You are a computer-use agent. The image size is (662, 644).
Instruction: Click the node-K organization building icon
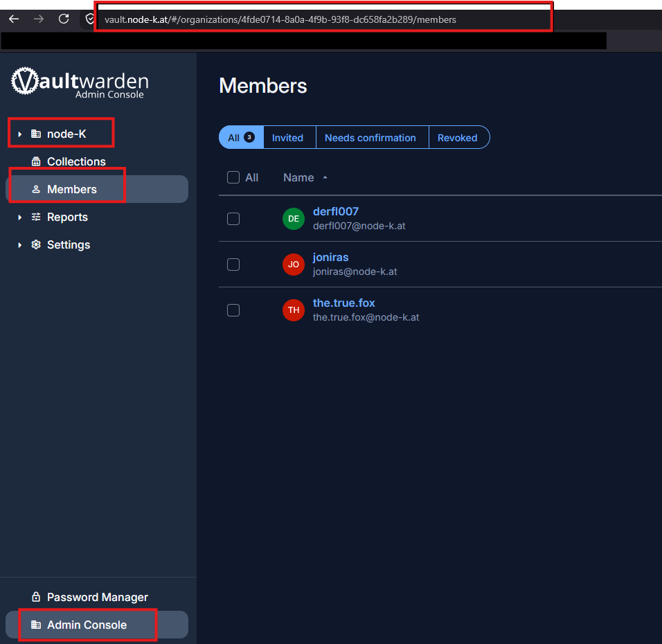coord(36,134)
